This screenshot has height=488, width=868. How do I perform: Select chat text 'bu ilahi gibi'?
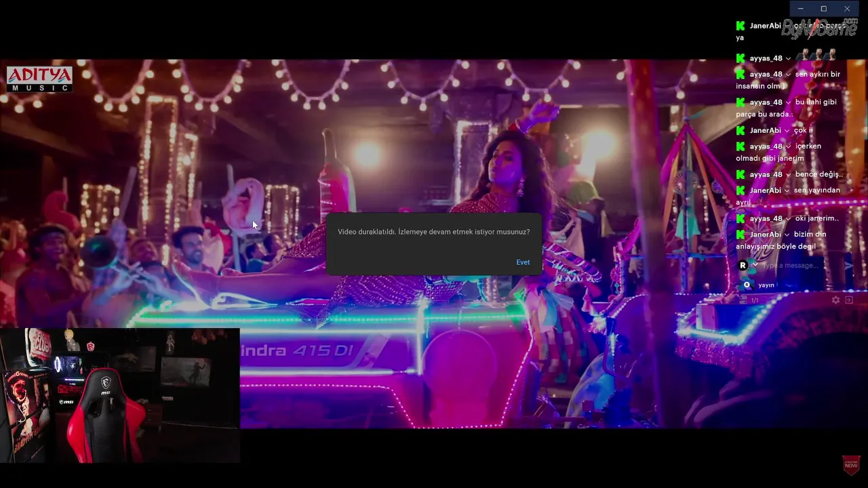816,102
